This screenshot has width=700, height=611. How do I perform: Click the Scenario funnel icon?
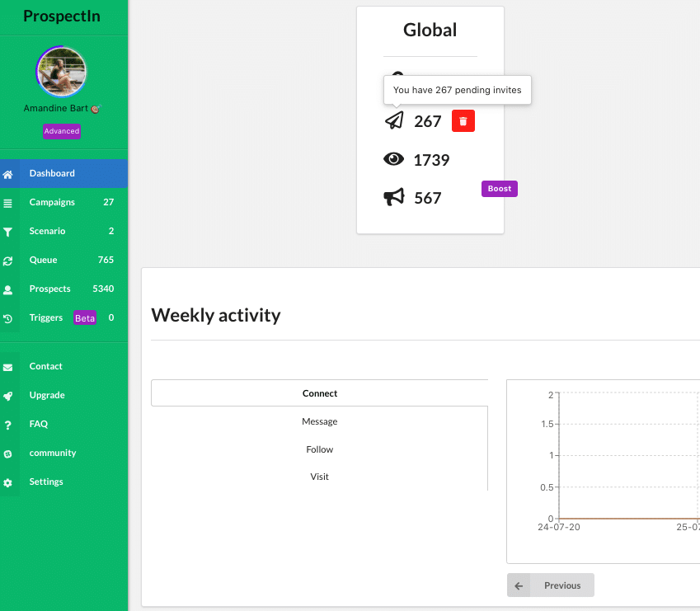point(7,232)
